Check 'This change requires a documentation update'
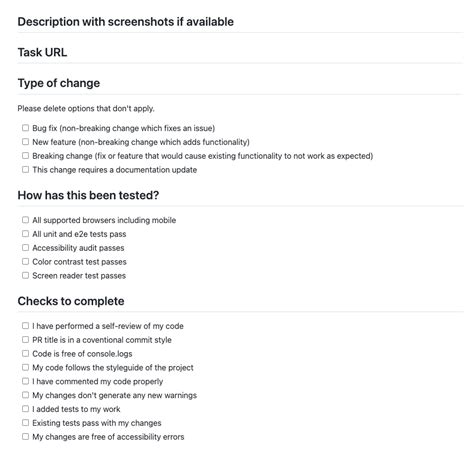474x455 pixels. pyautogui.click(x=25, y=169)
